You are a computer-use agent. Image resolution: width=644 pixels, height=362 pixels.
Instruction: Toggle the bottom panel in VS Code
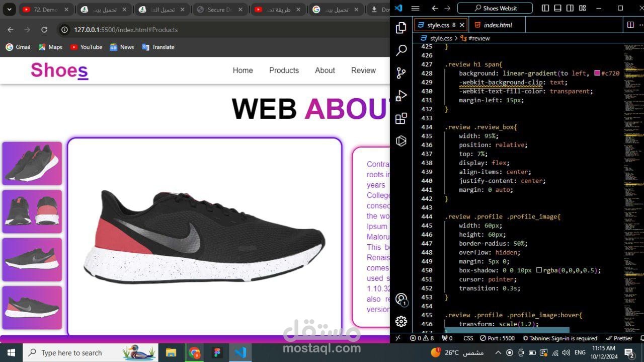(x=557, y=8)
